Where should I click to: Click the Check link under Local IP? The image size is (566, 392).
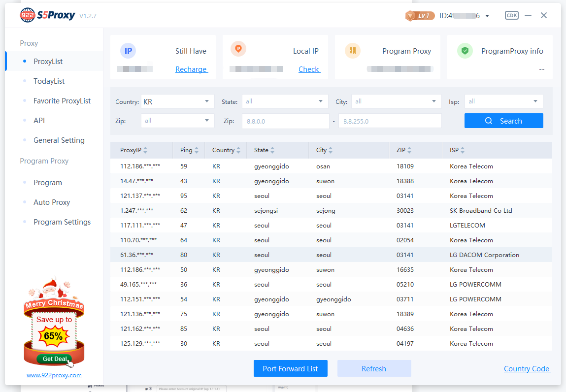(309, 69)
